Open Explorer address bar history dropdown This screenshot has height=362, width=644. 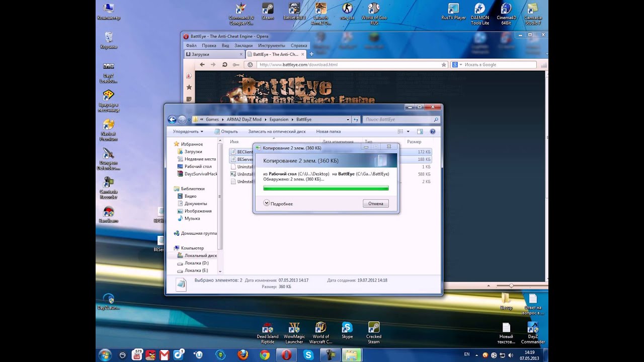(348, 120)
